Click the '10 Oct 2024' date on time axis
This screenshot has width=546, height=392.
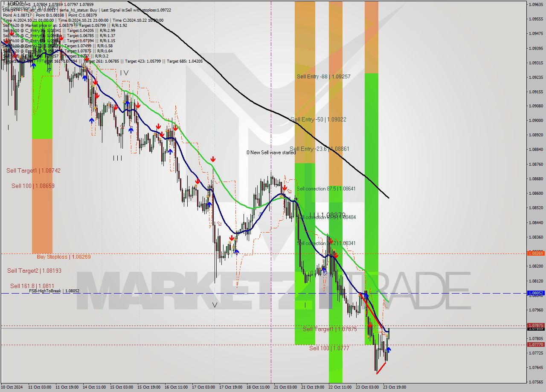coord(12,387)
